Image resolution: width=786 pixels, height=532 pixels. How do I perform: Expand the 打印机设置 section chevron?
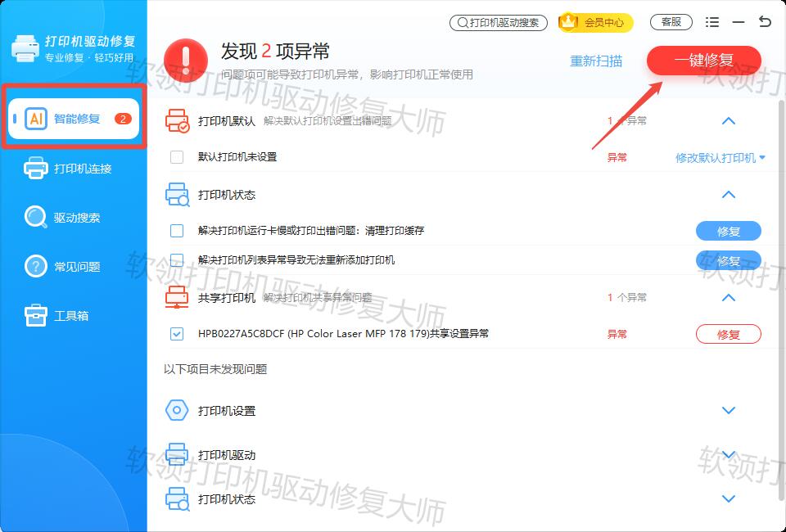(729, 410)
